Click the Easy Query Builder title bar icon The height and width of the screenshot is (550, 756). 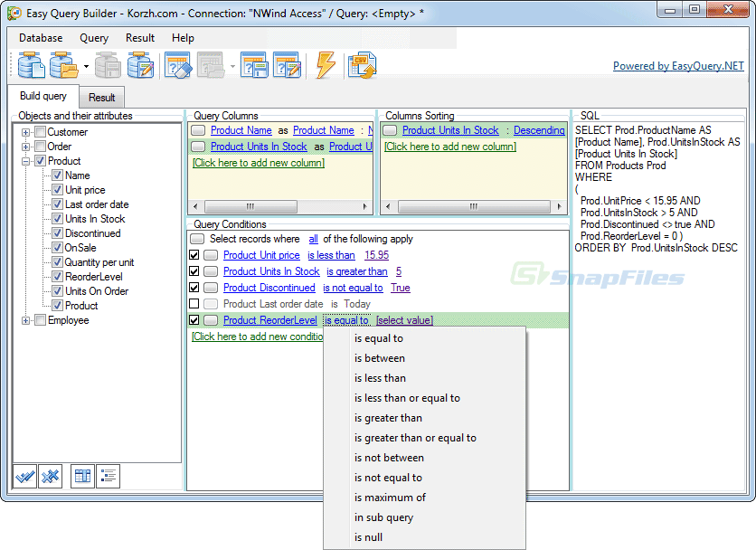pyautogui.click(x=14, y=13)
